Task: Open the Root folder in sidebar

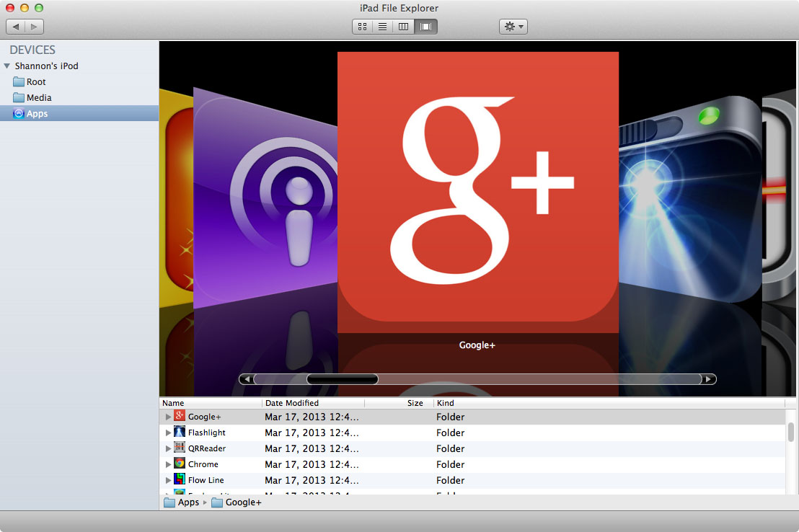Action: coord(36,81)
